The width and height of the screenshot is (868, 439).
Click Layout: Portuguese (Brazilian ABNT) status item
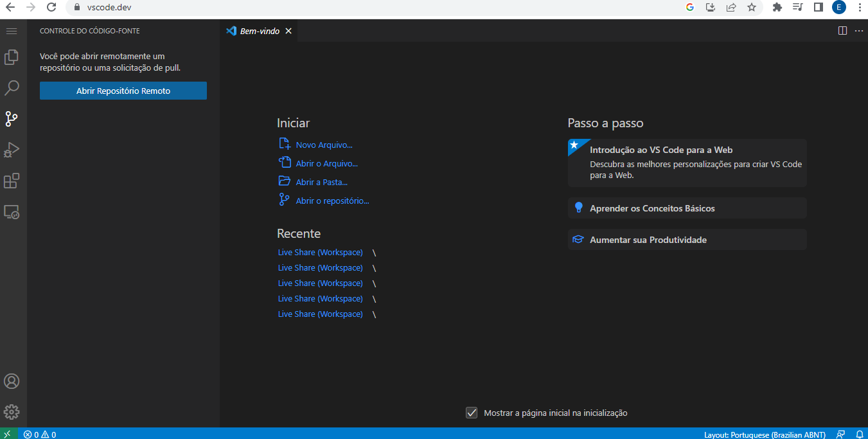pos(764,435)
